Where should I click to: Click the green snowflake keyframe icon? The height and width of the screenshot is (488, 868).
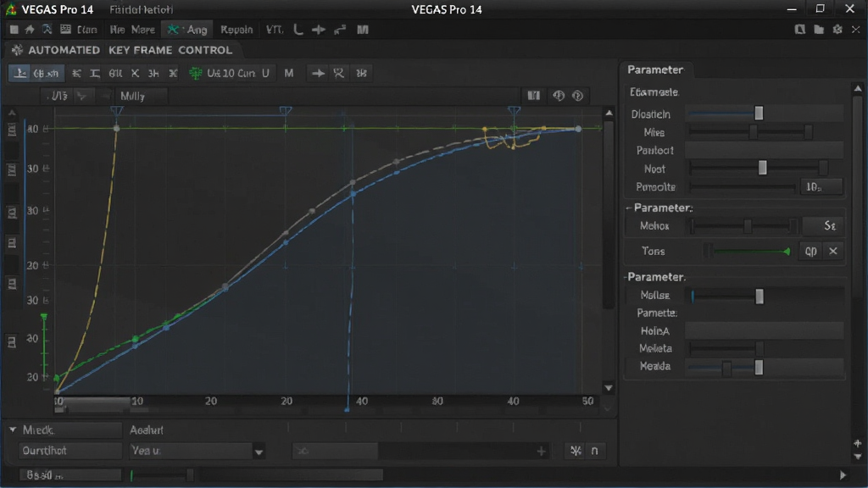(196, 73)
